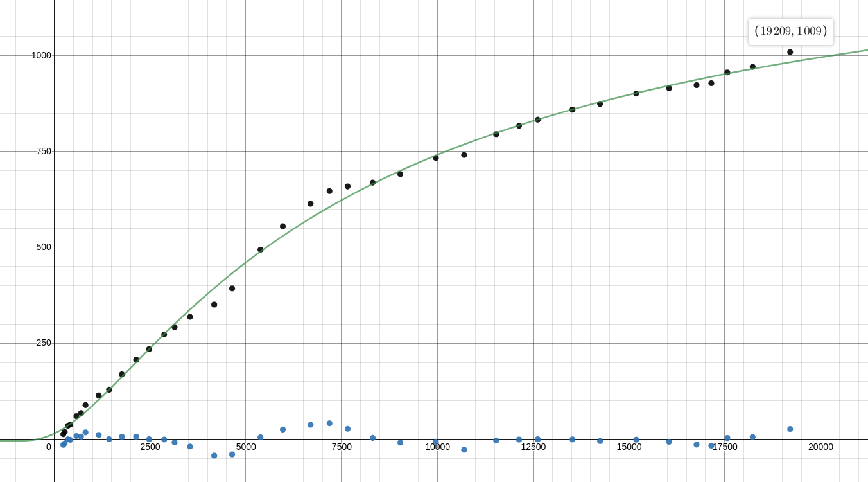868x482 pixels.
Task: Click the x-axis label 5000
Action: coord(246,447)
